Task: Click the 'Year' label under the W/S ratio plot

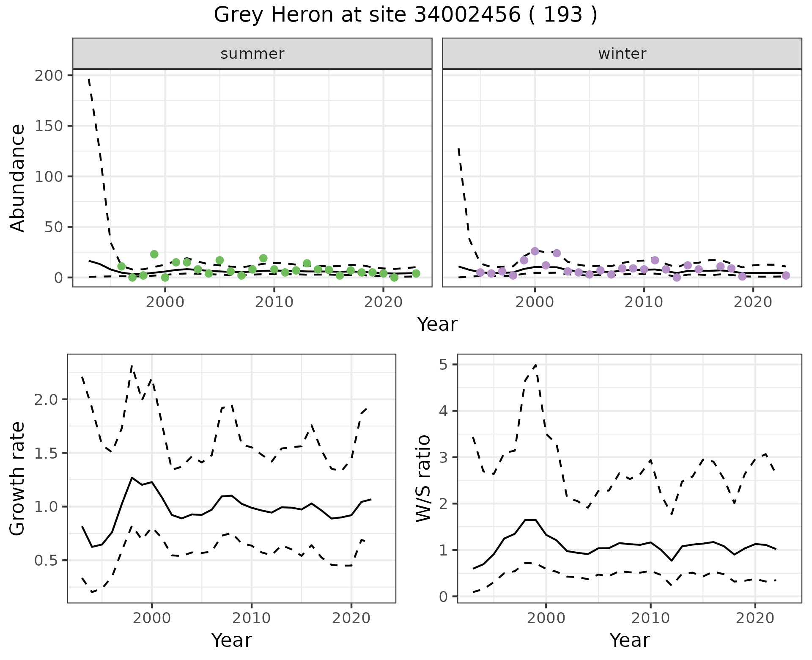Action: (629, 640)
